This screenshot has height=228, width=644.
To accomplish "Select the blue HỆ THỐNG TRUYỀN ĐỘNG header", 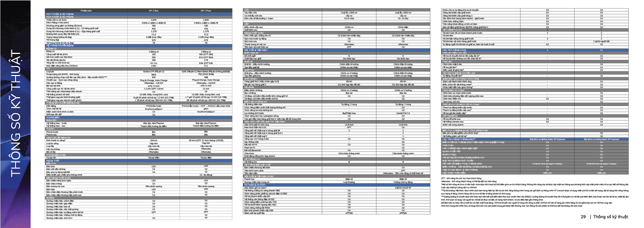I will [x=60, y=46].
